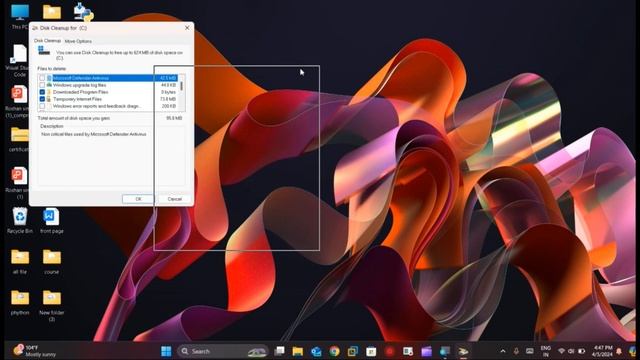Tick Windows error reports and feedback checkbox
This screenshot has height=360, width=640.
(x=42, y=106)
